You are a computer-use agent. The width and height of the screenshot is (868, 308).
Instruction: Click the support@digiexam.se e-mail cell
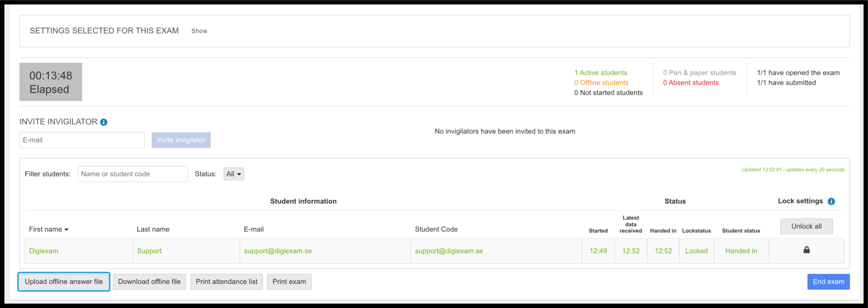pyautogui.click(x=278, y=251)
